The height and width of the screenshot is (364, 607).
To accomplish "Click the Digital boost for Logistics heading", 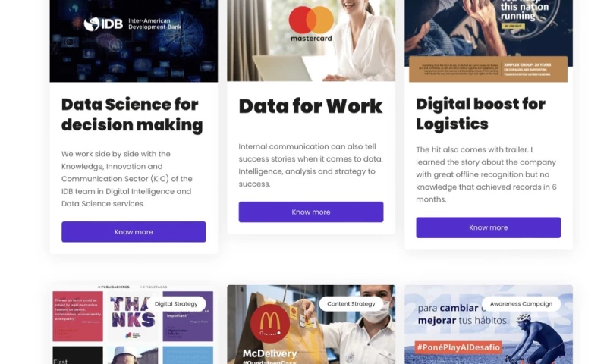I will click(481, 114).
